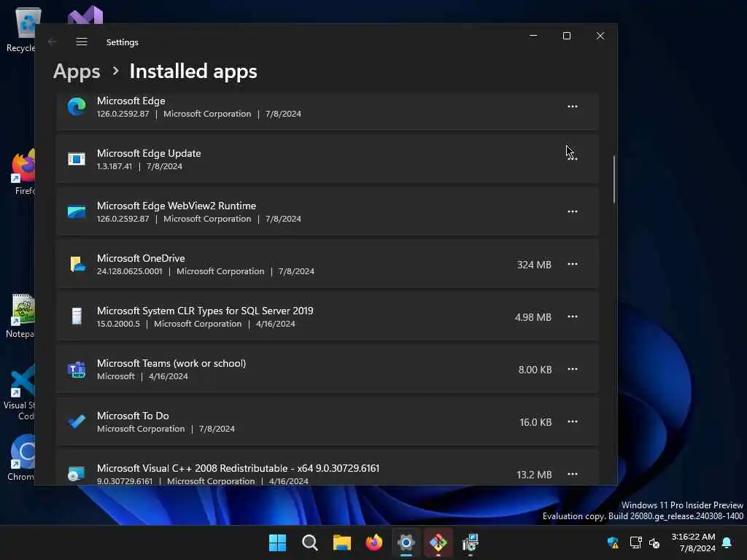Click the Settings window title text

(123, 42)
